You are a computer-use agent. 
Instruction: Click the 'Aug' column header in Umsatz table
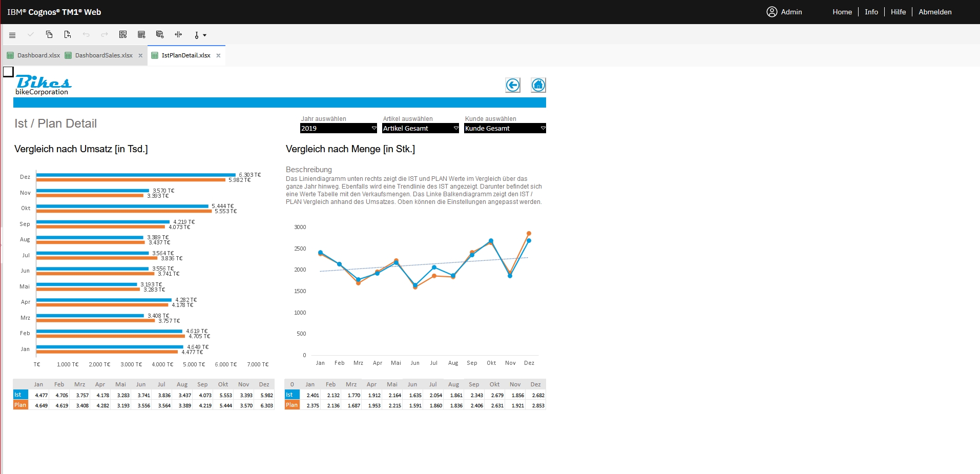pyautogui.click(x=182, y=384)
